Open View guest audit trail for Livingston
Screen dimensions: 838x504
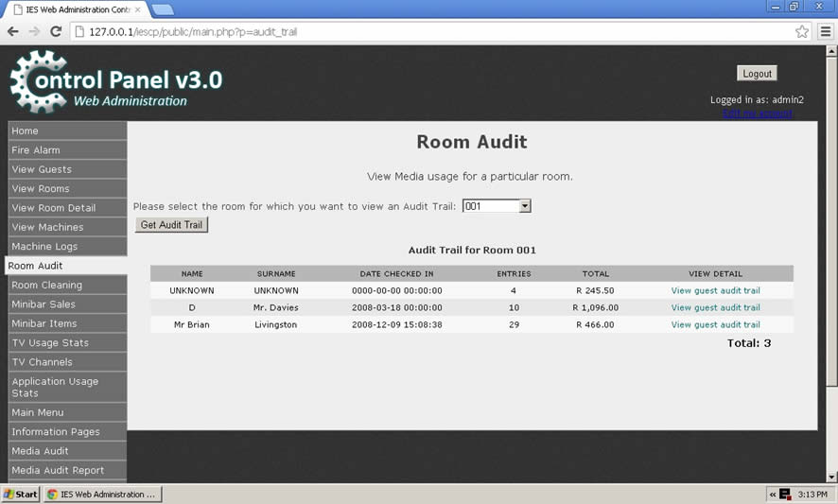click(715, 324)
